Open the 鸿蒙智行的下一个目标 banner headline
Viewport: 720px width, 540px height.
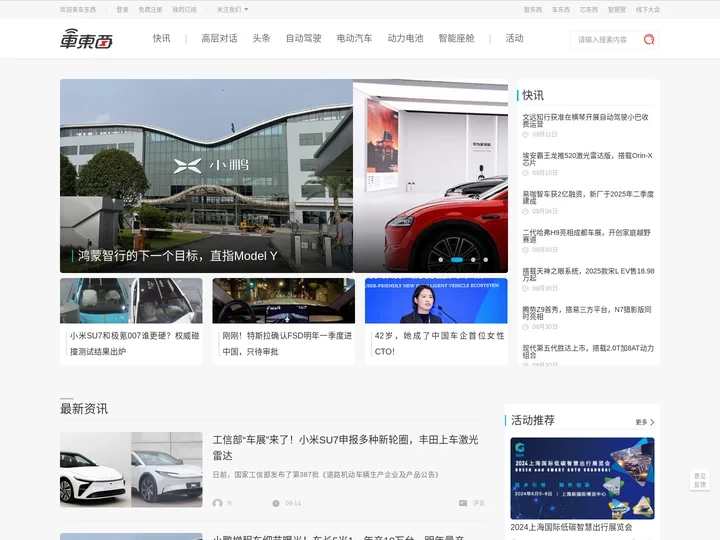pos(178,256)
